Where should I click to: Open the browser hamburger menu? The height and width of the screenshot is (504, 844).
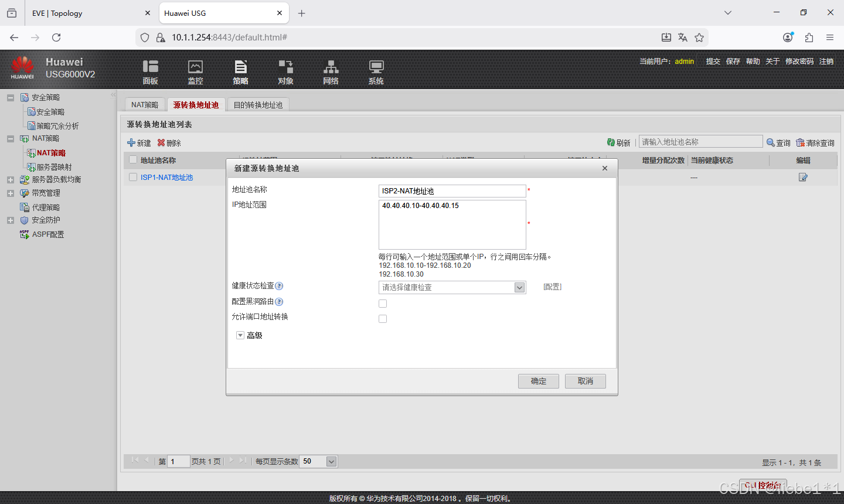tap(830, 38)
